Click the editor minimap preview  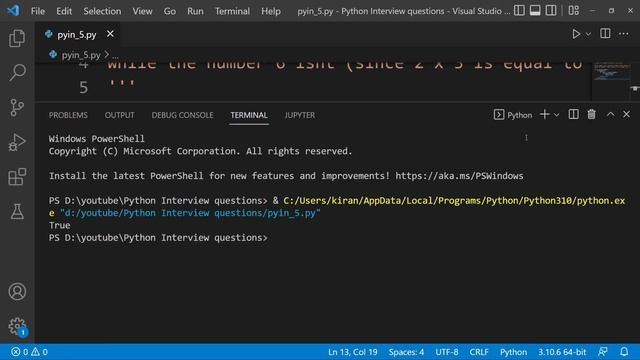[611, 72]
